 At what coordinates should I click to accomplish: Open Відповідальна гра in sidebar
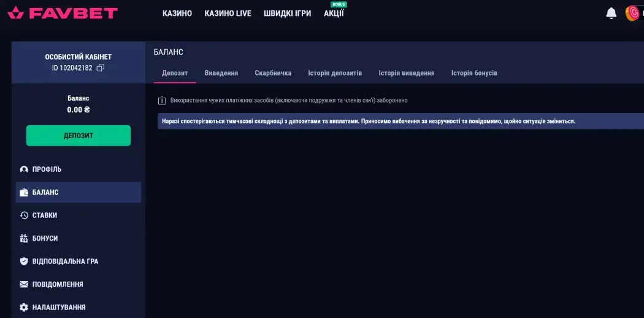click(79, 262)
